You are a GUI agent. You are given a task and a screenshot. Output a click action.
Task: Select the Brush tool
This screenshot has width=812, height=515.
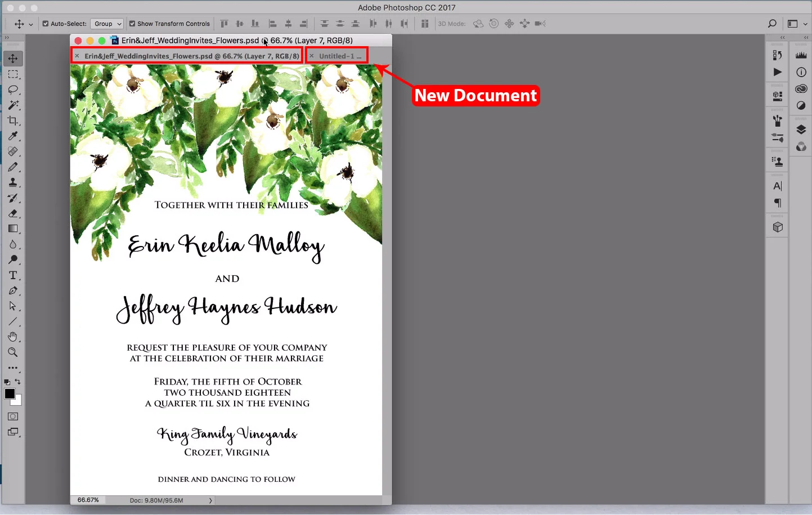[x=13, y=167]
